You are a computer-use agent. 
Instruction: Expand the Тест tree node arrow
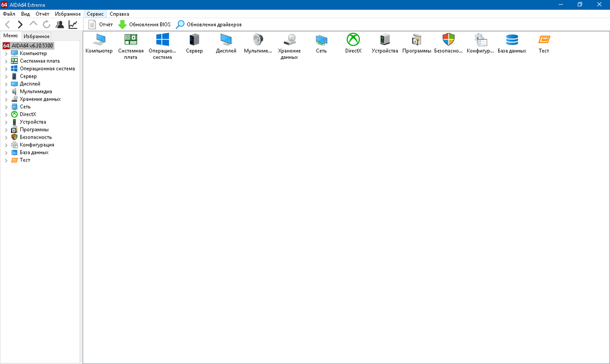[6, 160]
